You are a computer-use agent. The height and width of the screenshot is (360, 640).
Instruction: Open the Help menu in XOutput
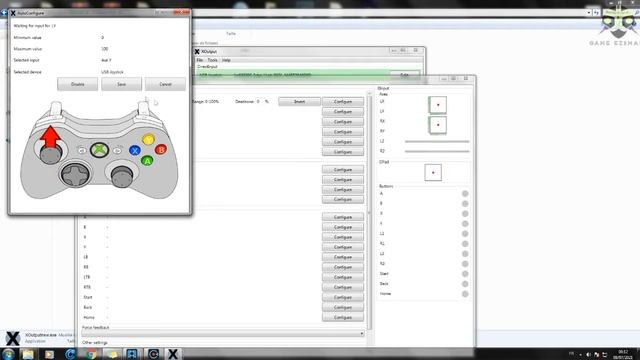click(226, 60)
